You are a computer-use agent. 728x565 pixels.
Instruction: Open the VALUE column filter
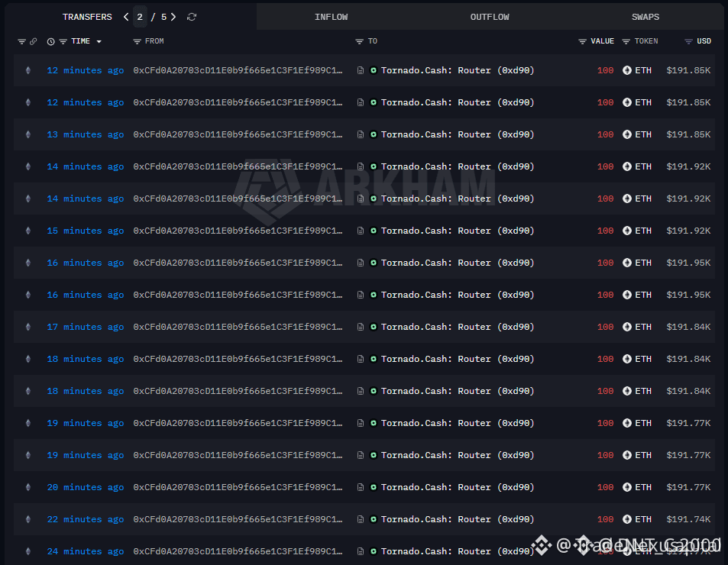(582, 42)
